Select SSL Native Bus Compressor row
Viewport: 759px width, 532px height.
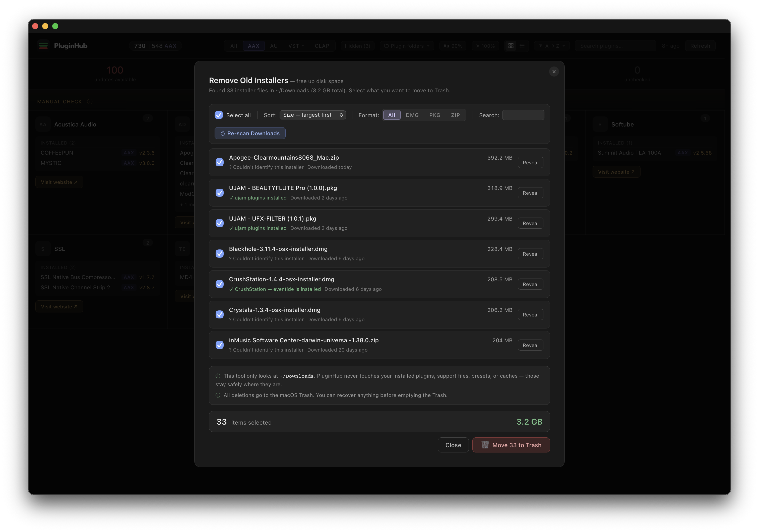click(98, 277)
